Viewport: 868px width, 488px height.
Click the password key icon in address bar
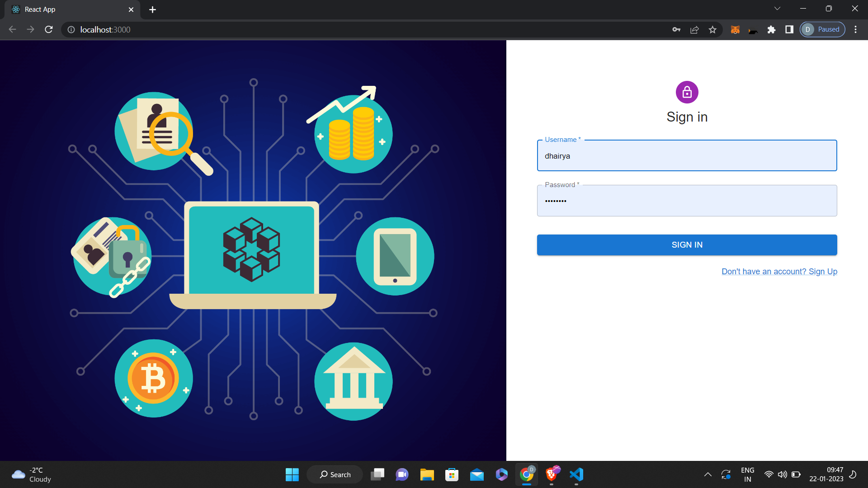coord(676,30)
